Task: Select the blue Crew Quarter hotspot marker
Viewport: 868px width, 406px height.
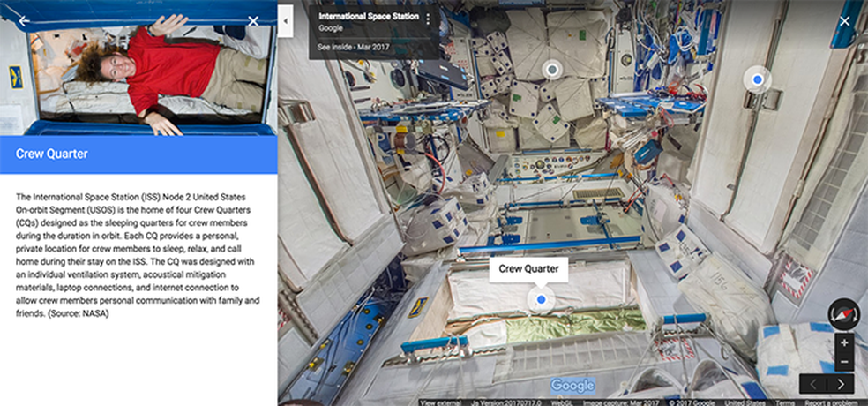Action: point(540,301)
